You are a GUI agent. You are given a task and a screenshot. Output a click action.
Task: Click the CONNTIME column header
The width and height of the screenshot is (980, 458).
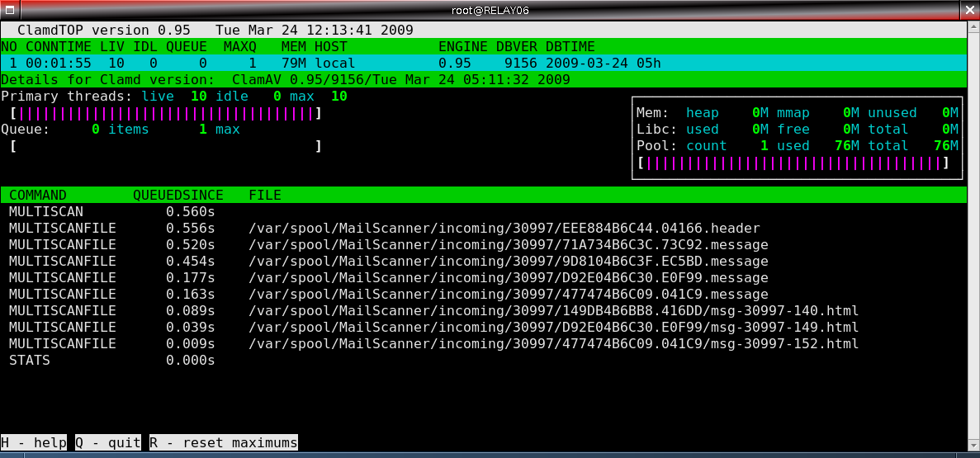coord(59,47)
